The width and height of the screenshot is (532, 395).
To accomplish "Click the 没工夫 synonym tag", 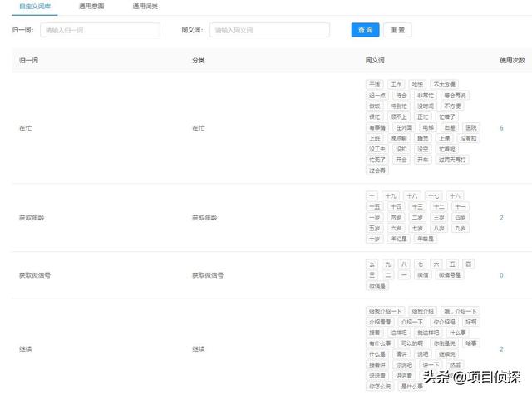I will (x=377, y=149).
